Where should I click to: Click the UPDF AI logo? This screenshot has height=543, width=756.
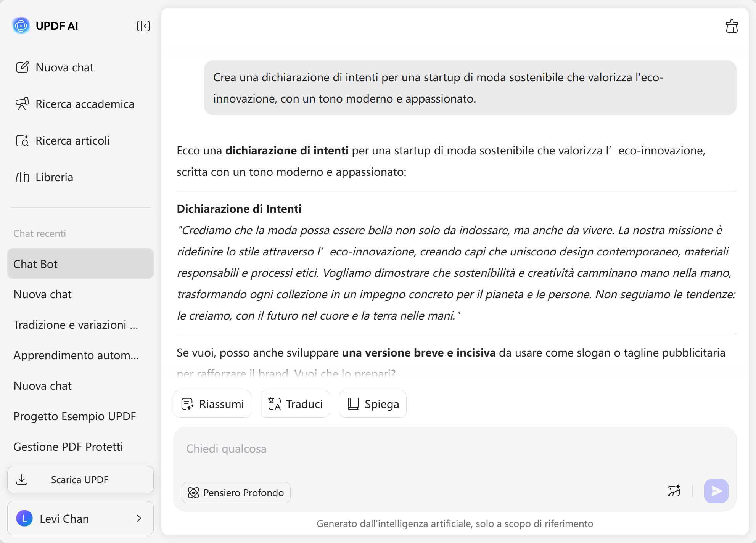[21, 26]
